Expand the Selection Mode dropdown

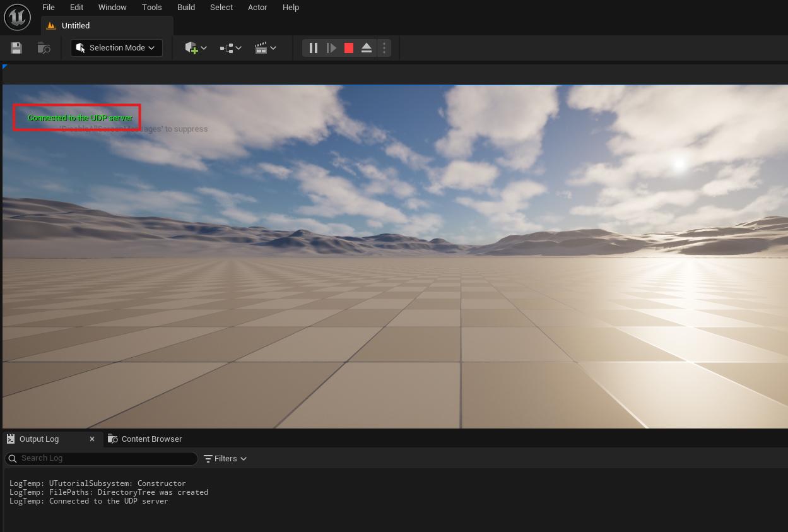coord(117,48)
